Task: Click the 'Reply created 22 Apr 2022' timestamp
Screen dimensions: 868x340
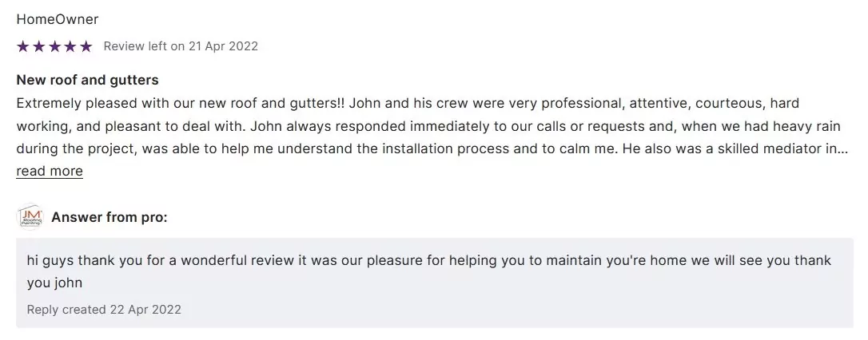Action: [x=104, y=310]
